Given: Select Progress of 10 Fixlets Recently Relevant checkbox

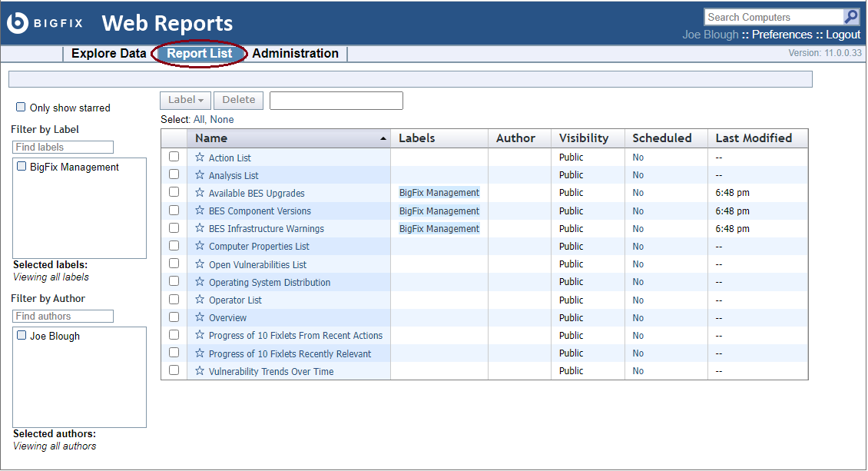Looking at the screenshot, I should [174, 353].
